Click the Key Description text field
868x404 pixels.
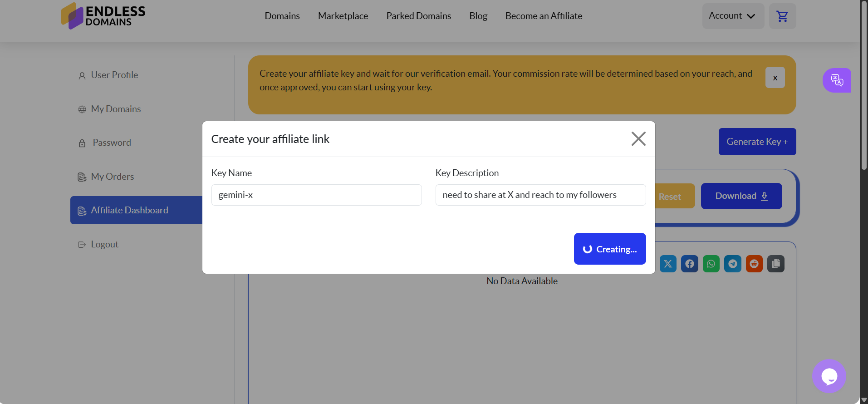pos(540,195)
